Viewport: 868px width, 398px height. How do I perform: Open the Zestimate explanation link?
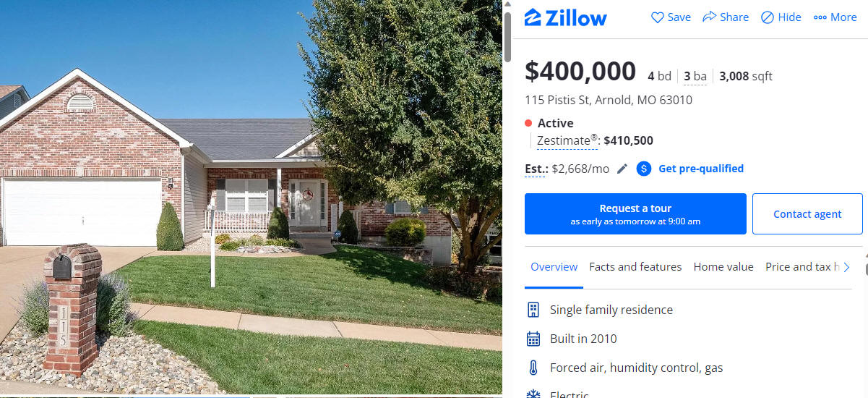pos(567,141)
